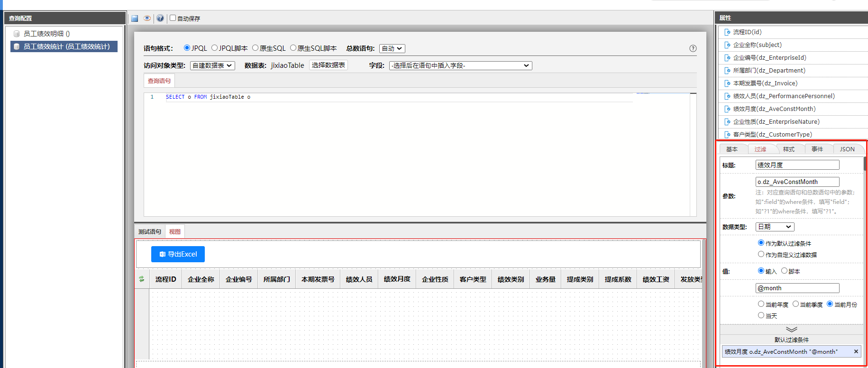The width and height of the screenshot is (868, 368).
Task: Select property 本期发票号(dz_Invoice) icon
Action: pyautogui.click(x=727, y=83)
